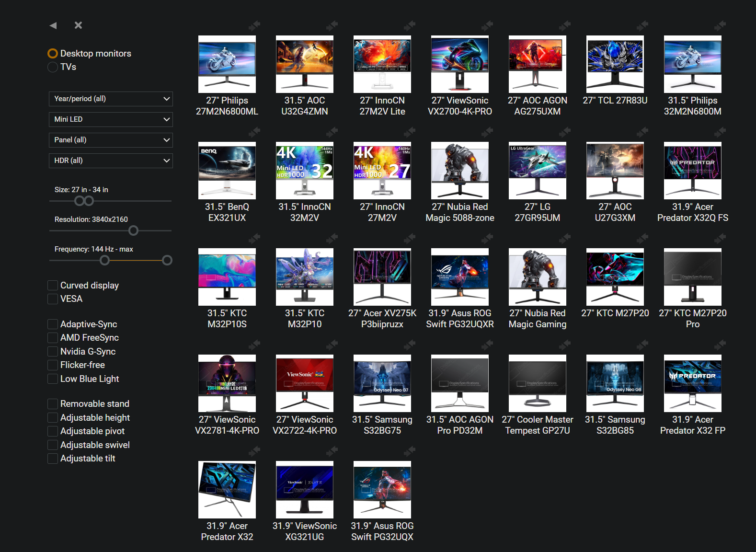Click the Acer Predator X32 FP thumbnail
The width and height of the screenshot is (756, 552).
coord(693,383)
